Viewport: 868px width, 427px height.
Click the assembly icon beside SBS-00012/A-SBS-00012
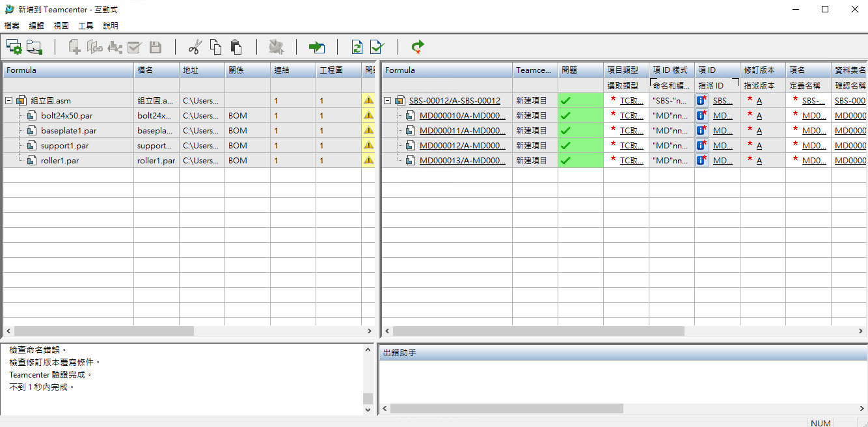(400, 101)
